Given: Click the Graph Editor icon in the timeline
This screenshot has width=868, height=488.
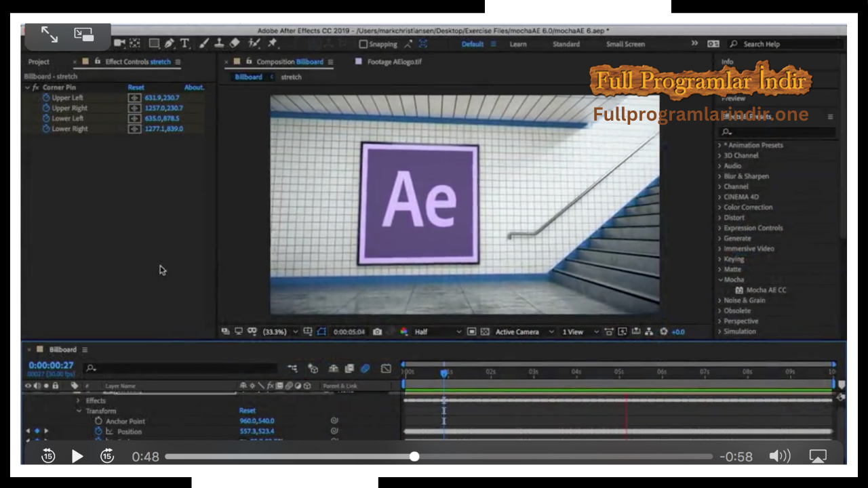Looking at the screenshot, I should [x=386, y=369].
